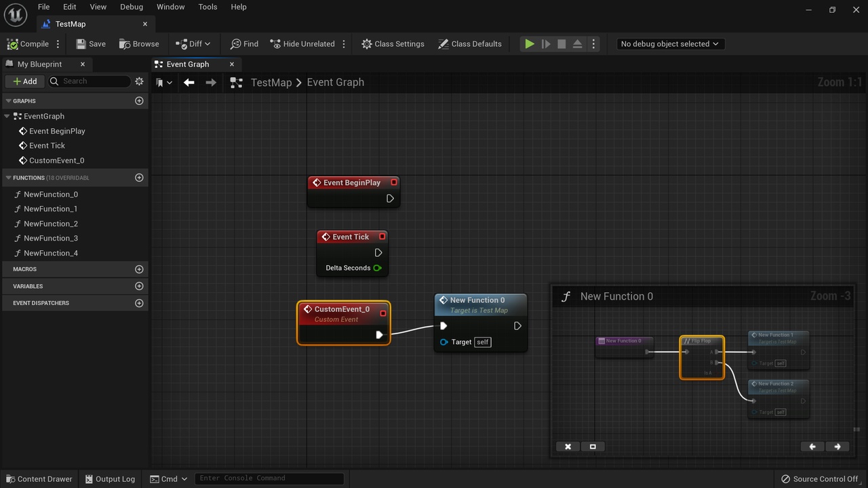Select Event BeginPlay in graph list

[57, 131]
